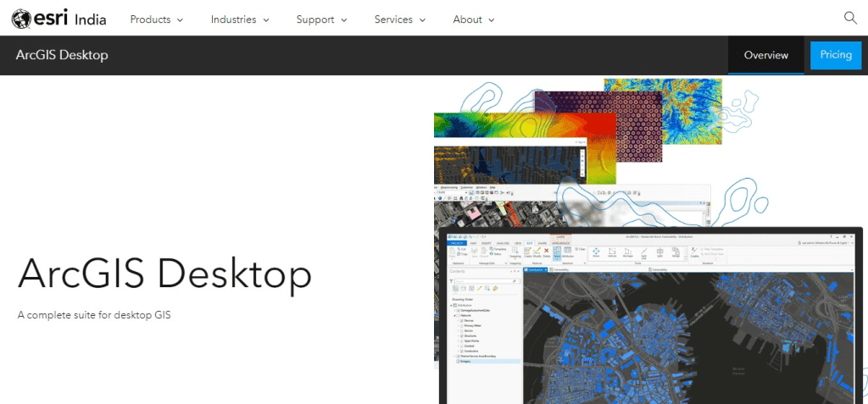Screen dimensions: 868x404
Task: Click List By Data Source cylinder icon
Action: (464, 288)
